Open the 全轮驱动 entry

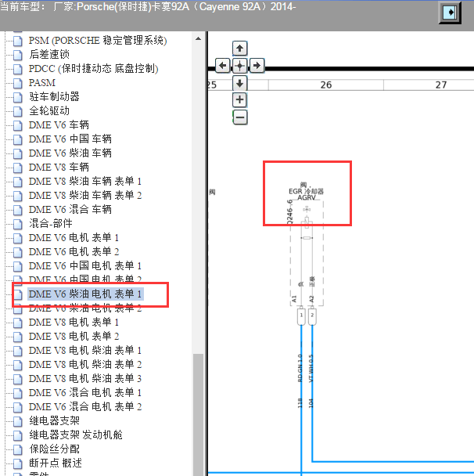point(49,111)
